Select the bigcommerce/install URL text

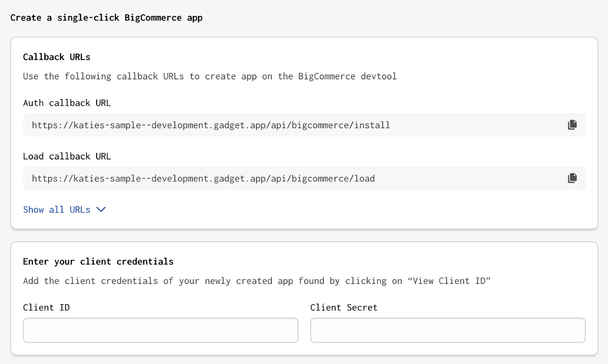(211, 125)
